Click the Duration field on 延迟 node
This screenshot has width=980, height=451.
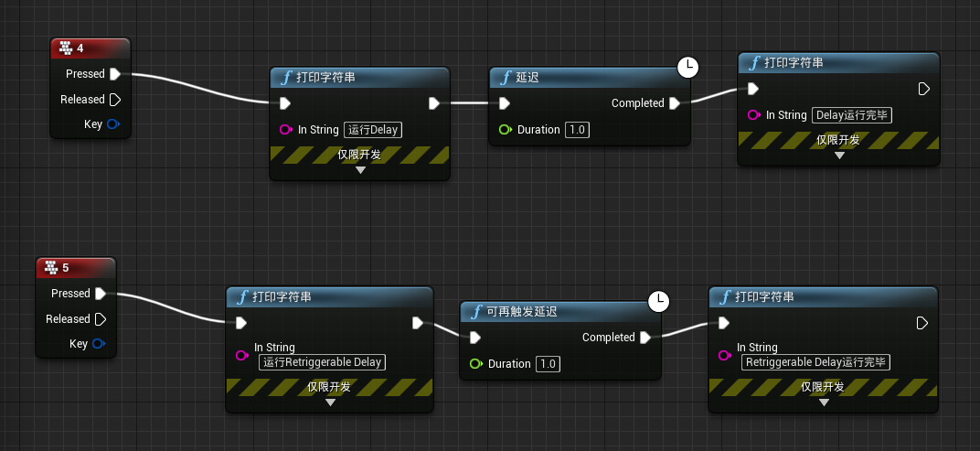pyautogui.click(x=577, y=130)
